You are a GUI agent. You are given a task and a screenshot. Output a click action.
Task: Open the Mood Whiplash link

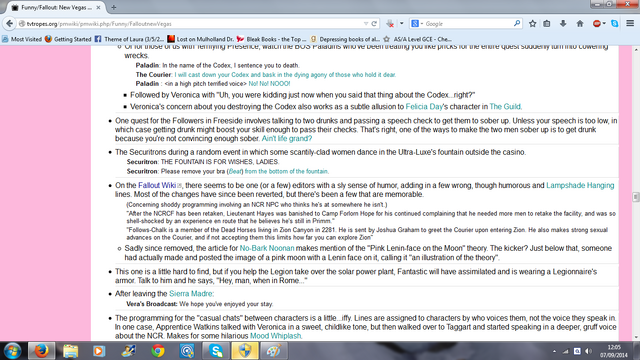[x=276, y=336]
